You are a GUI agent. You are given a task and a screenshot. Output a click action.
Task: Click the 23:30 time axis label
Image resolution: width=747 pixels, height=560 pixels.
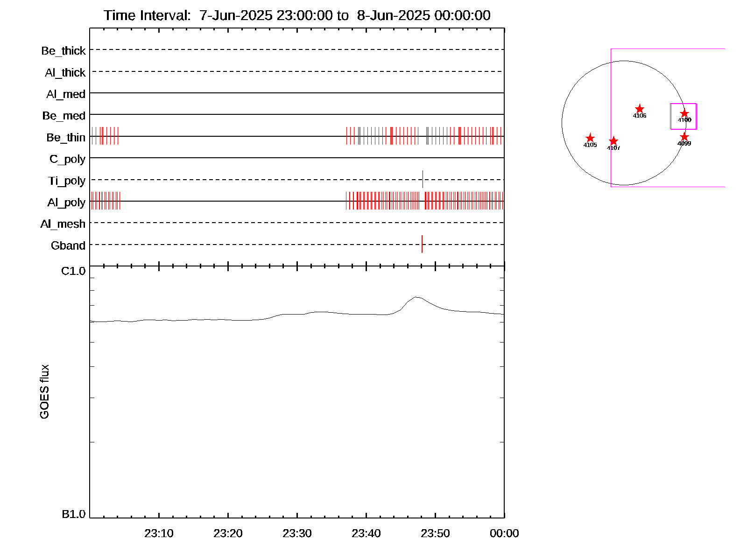pos(297,533)
